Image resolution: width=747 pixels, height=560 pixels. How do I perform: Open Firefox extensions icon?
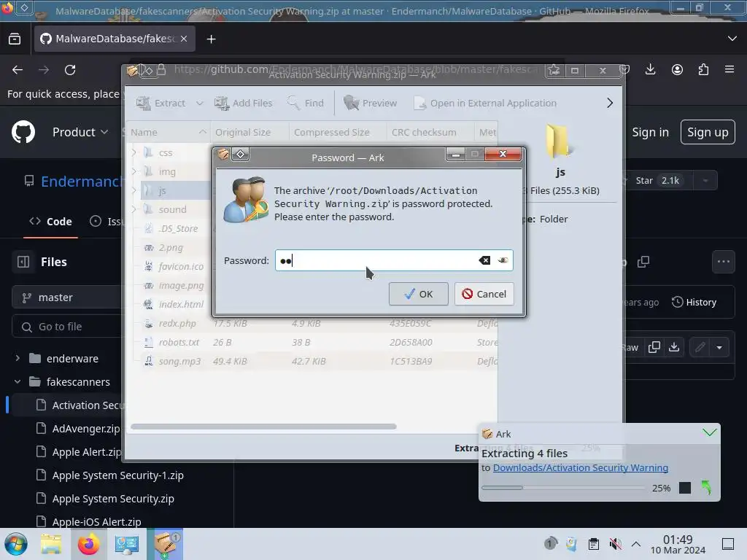pyautogui.click(x=703, y=69)
